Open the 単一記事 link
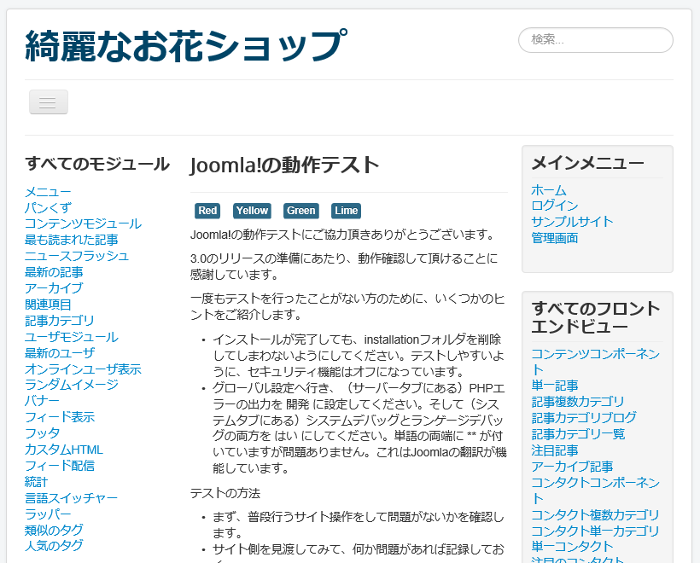 coord(555,385)
